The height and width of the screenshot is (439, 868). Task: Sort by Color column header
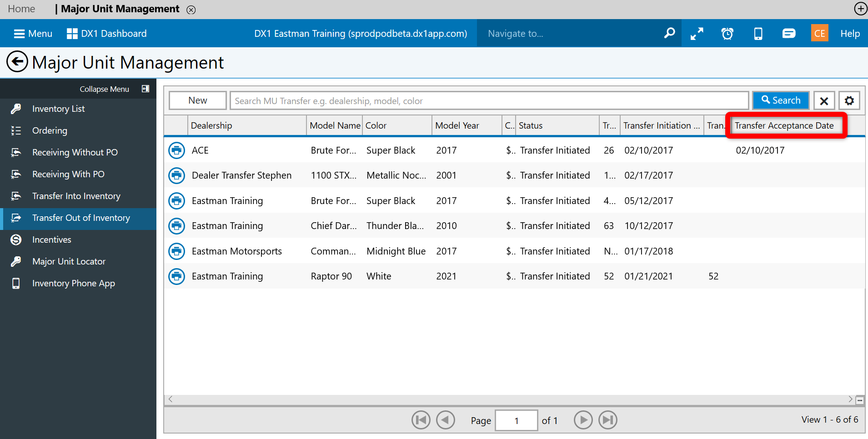pos(397,125)
